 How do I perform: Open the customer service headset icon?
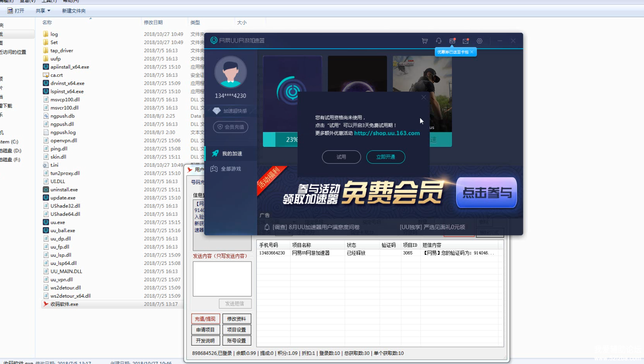pyautogui.click(x=439, y=41)
